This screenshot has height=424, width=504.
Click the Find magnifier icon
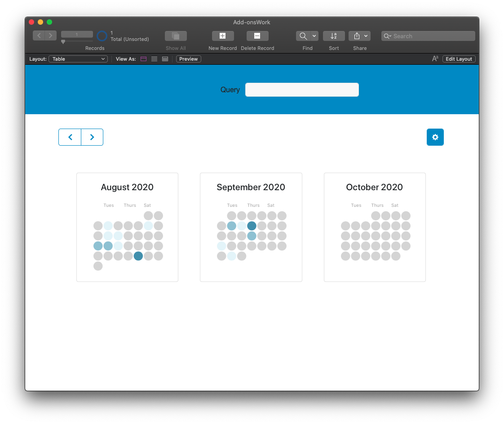point(303,36)
